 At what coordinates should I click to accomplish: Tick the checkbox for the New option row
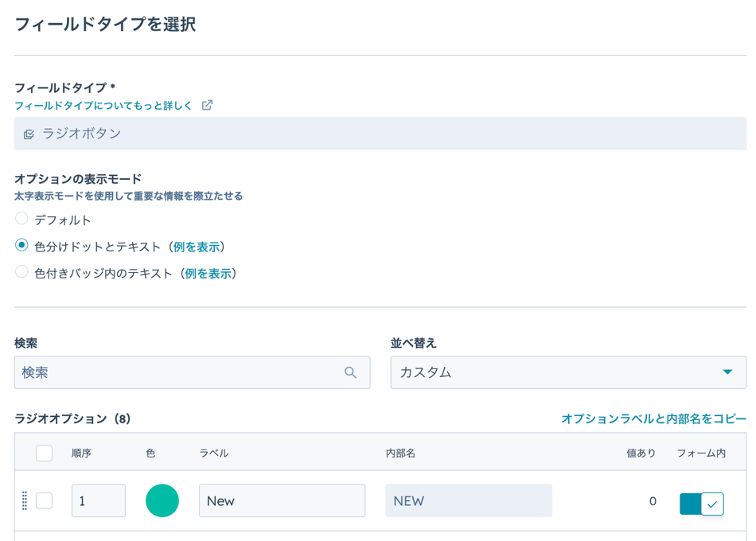pyautogui.click(x=45, y=500)
